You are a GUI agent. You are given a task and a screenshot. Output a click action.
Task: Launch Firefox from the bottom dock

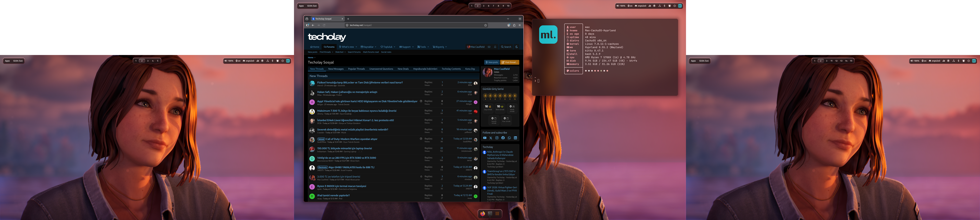point(483,214)
